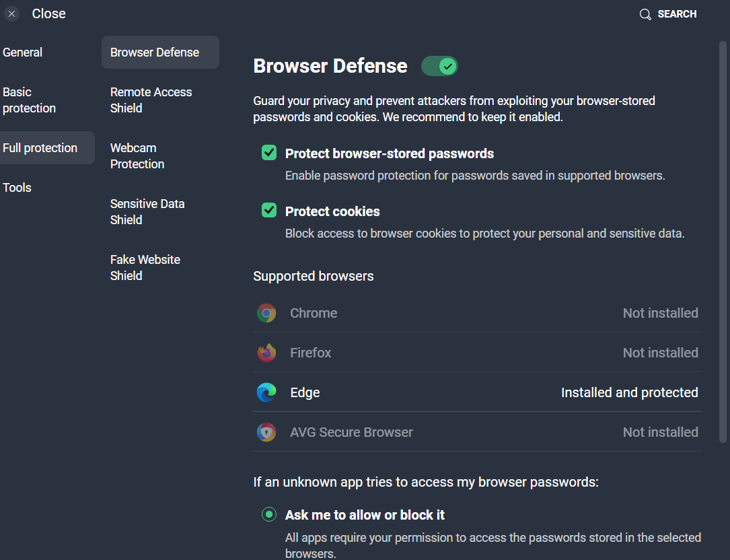Open Fake Website Shield settings

pos(145,268)
